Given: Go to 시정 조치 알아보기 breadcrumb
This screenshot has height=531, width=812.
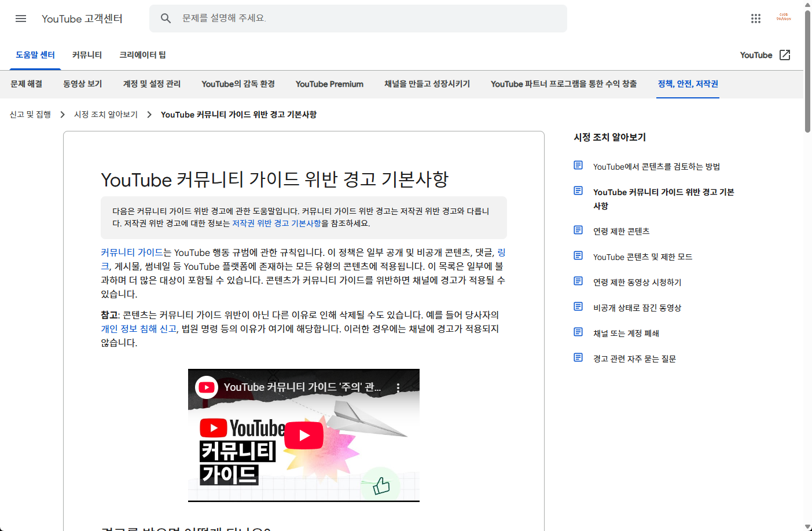Looking at the screenshot, I should coord(106,115).
